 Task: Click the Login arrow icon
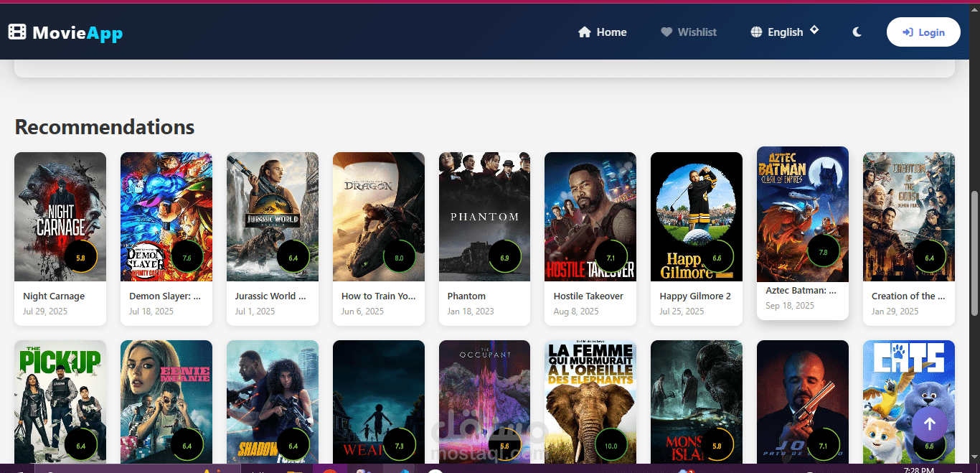click(x=908, y=32)
